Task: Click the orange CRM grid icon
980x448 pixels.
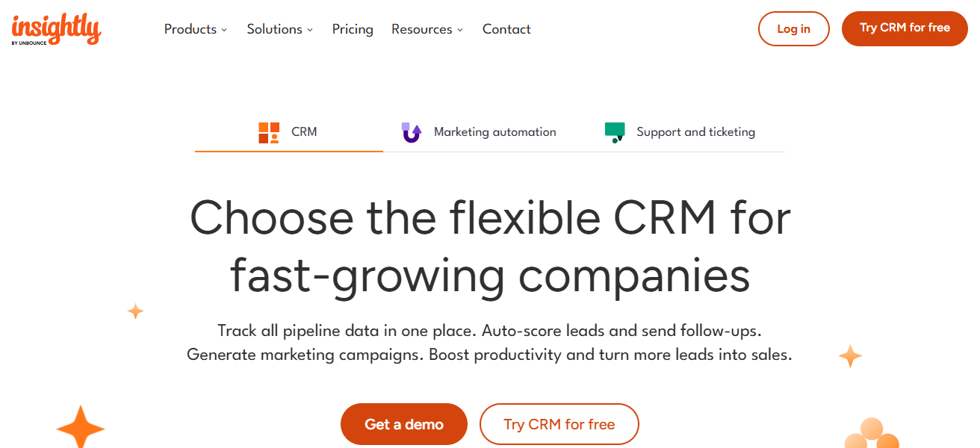Action: (x=269, y=133)
